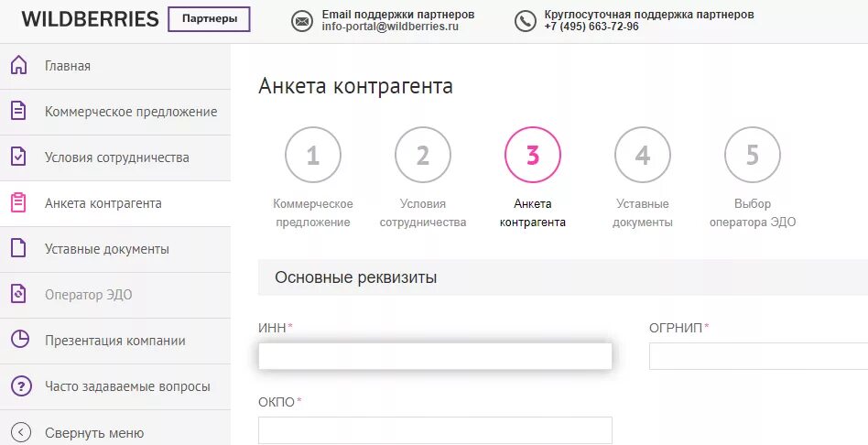Viewport: 868px width, 445px height.
Task: Click the question mark icon for FAQ
Action: [x=20, y=386]
